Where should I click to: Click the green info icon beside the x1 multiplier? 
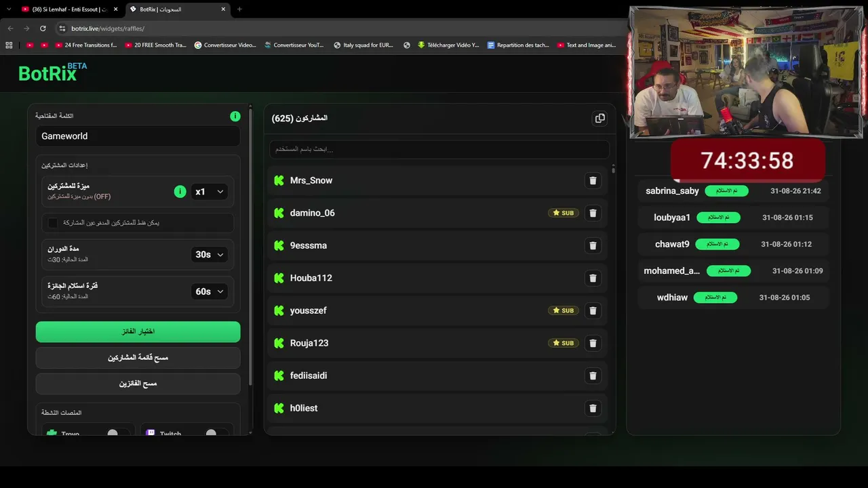[180, 192]
